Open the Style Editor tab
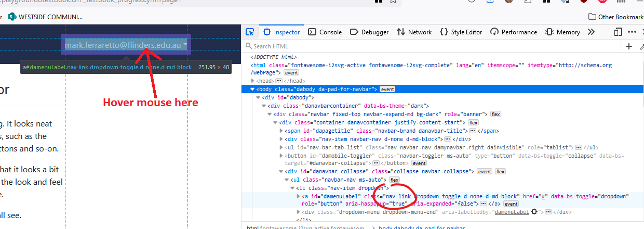Image resolution: width=644 pixels, height=229 pixels. tap(461, 32)
